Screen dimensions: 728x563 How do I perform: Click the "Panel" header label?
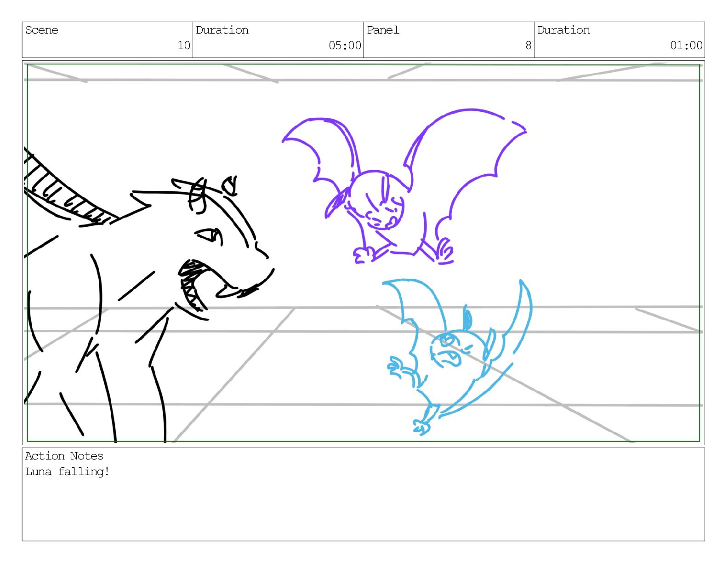383,30
